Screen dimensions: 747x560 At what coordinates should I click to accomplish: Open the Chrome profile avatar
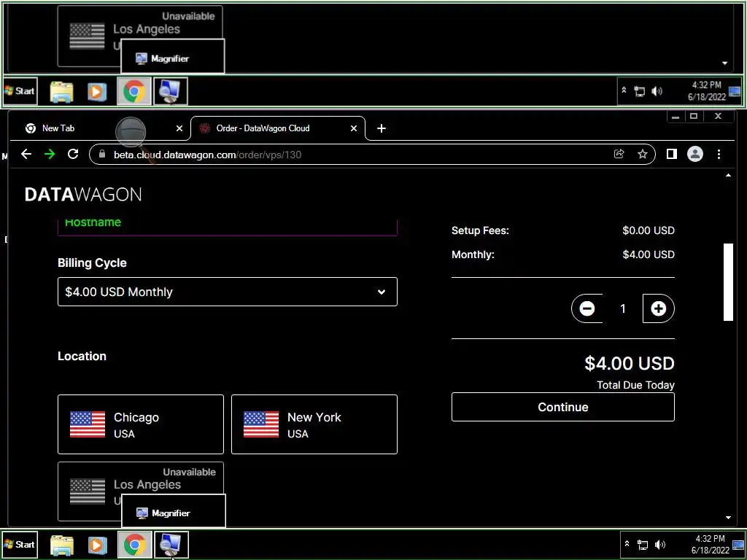tap(695, 154)
